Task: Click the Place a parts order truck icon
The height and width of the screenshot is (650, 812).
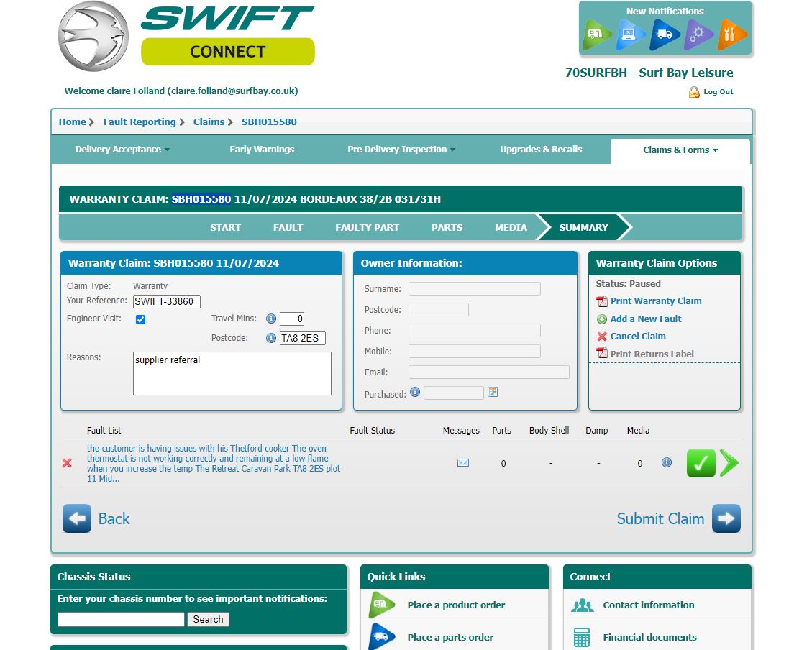Action: 382,636
